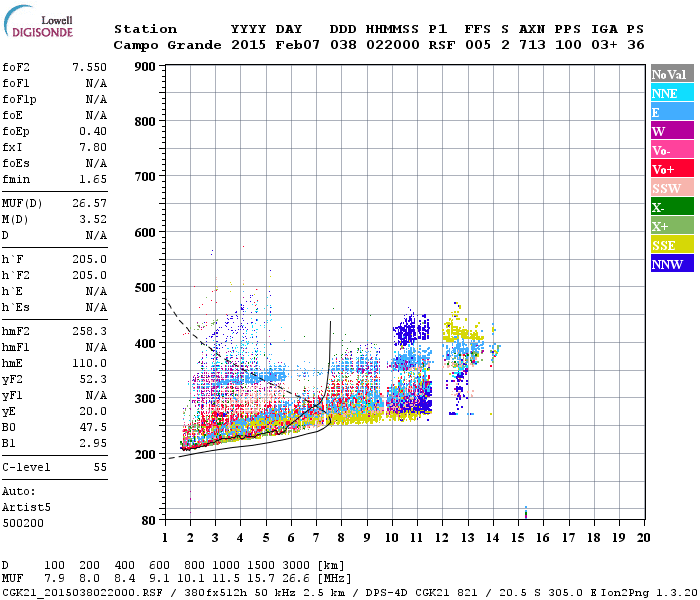700x600 pixels.
Task: Click the 500200 code under Artist5
Action: pyautogui.click(x=23, y=523)
